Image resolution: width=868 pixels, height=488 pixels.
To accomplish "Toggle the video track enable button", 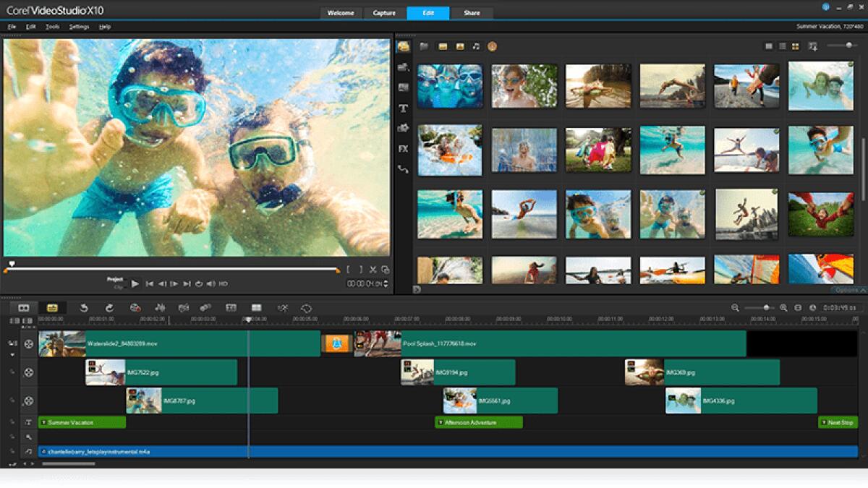I will coord(13,342).
